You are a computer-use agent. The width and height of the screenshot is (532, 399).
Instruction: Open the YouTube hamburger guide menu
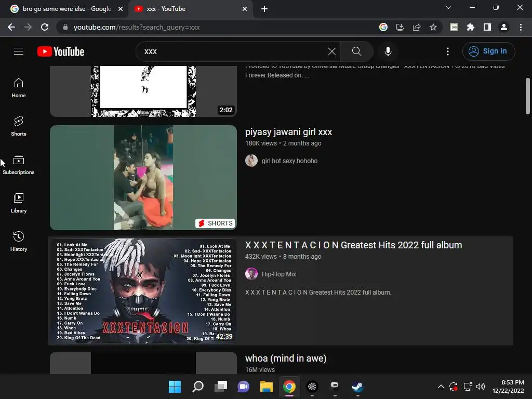(19, 51)
